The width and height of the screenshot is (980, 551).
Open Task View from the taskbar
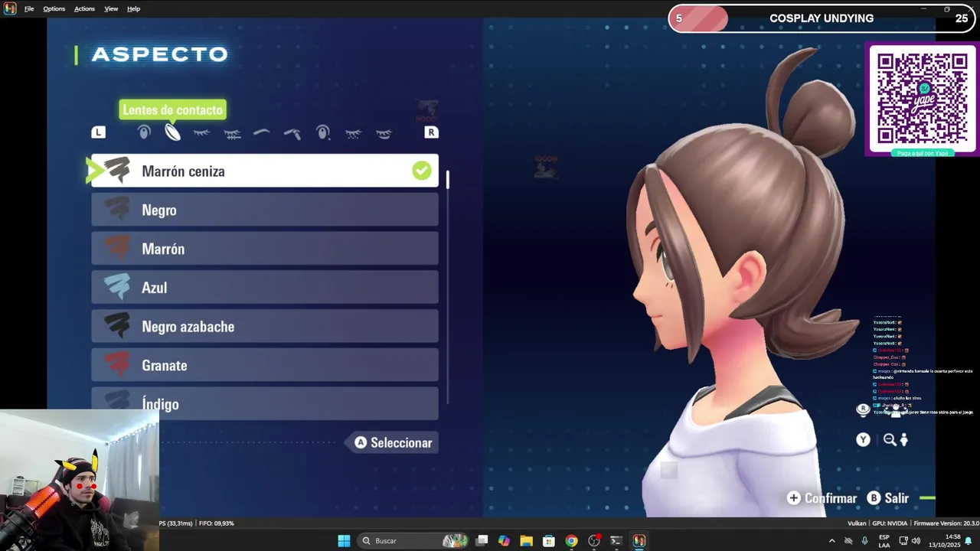click(482, 541)
